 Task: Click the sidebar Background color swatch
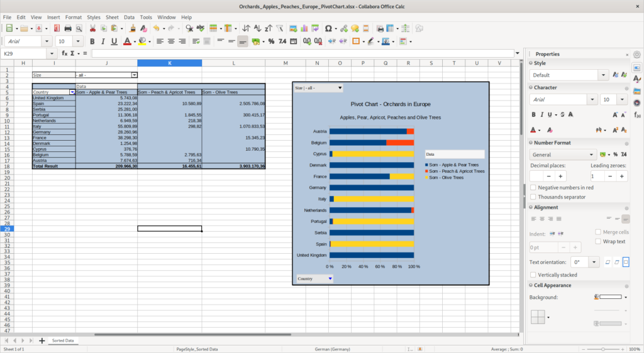point(609,297)
